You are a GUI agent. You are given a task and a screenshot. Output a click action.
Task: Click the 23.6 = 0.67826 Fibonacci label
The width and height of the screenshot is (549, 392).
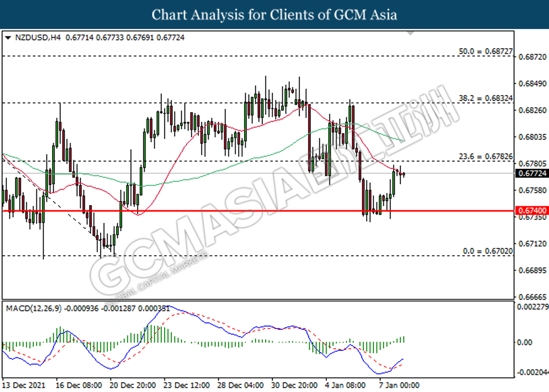(486, 156)
